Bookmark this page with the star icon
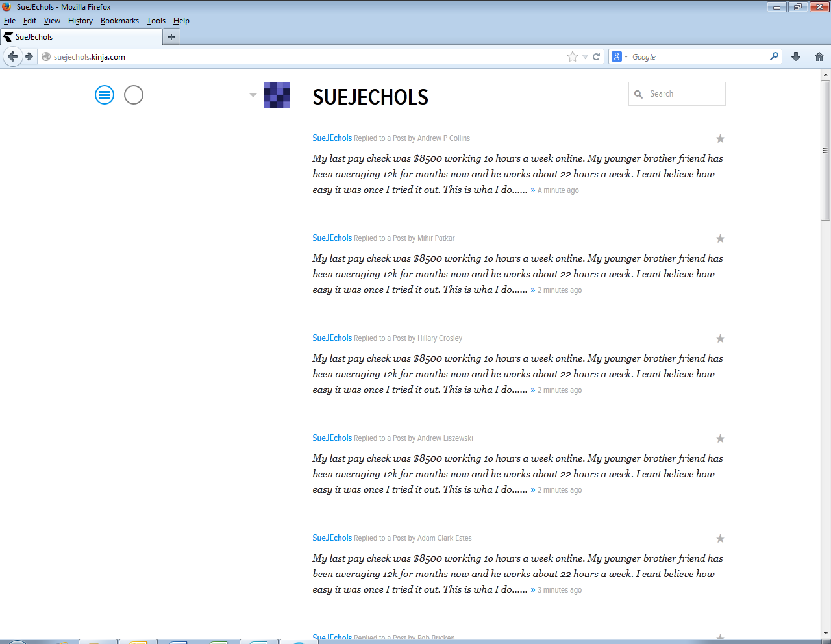The width and height of the screenshot is (831, 644). 573,57
